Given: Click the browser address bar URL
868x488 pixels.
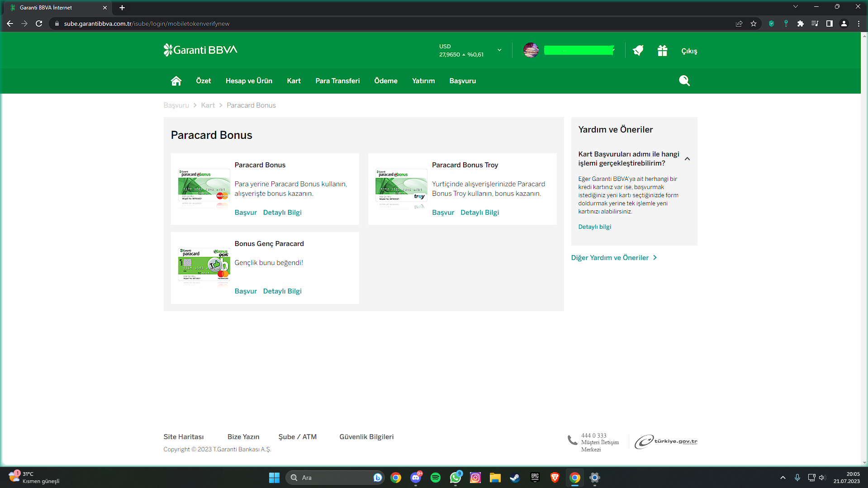Looking at the screenshot, I should (x=147, y=24).
